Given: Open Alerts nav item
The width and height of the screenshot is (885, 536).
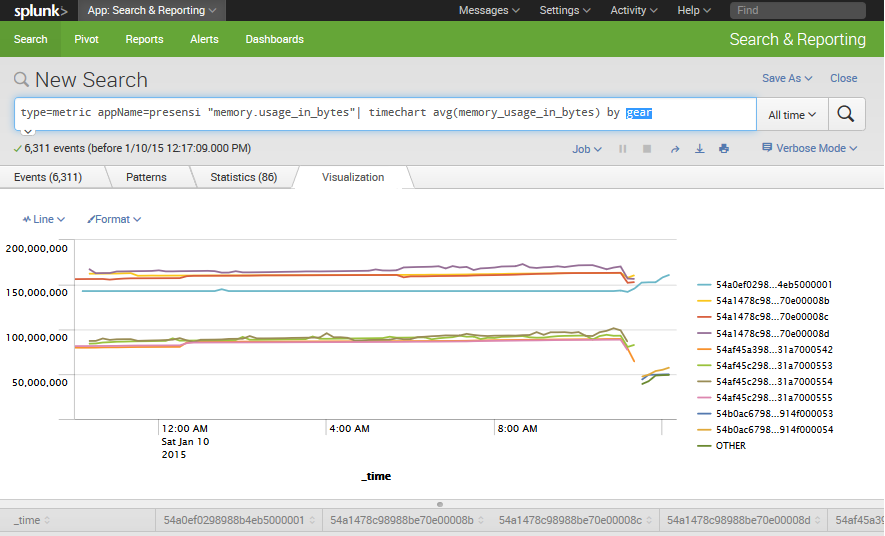Looking at the screenshot, I should coord(204,39).
